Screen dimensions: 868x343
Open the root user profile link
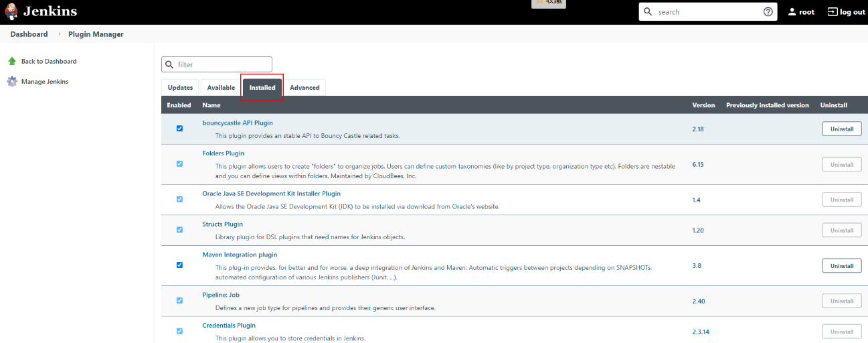[800, 12]
